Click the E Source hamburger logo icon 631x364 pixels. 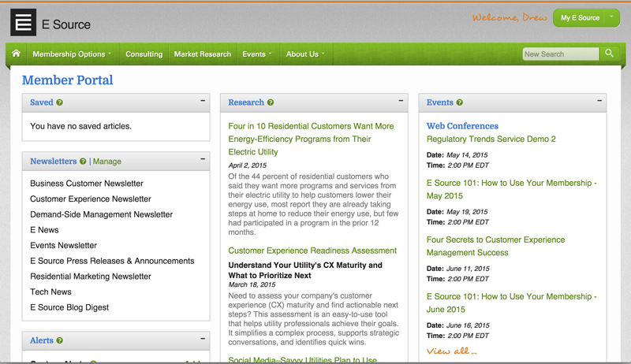(24, 23)
